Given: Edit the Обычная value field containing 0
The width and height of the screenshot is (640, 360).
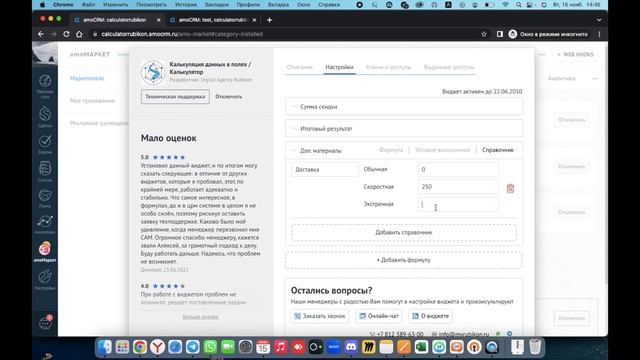Looking at the screenshot, I should (458, 169).
